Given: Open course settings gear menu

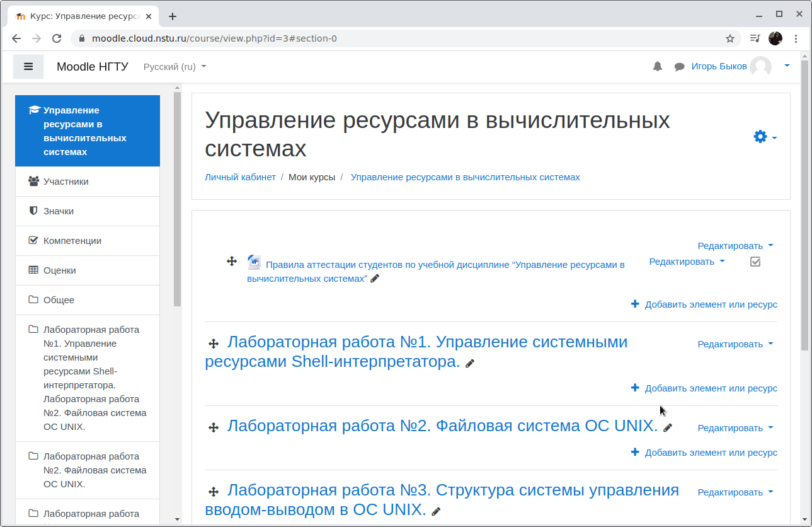Looking at the screenshot, I should click(x=765, y=137).
